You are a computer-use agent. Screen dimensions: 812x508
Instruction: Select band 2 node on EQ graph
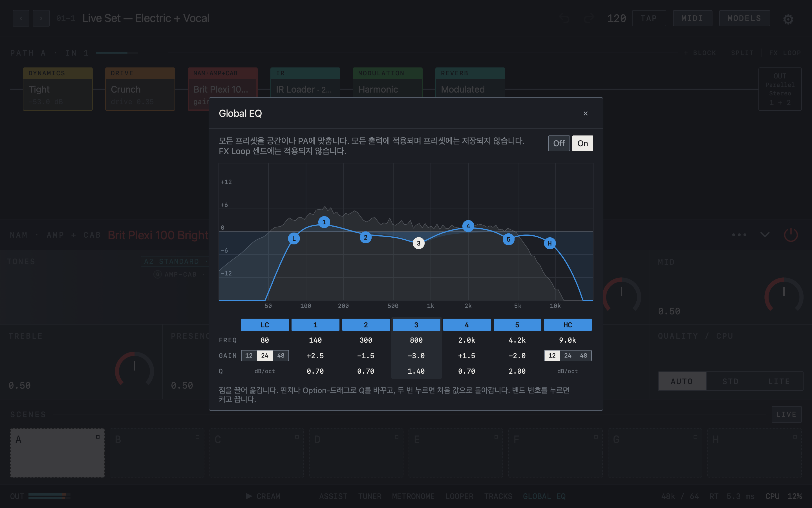[366, 238]
